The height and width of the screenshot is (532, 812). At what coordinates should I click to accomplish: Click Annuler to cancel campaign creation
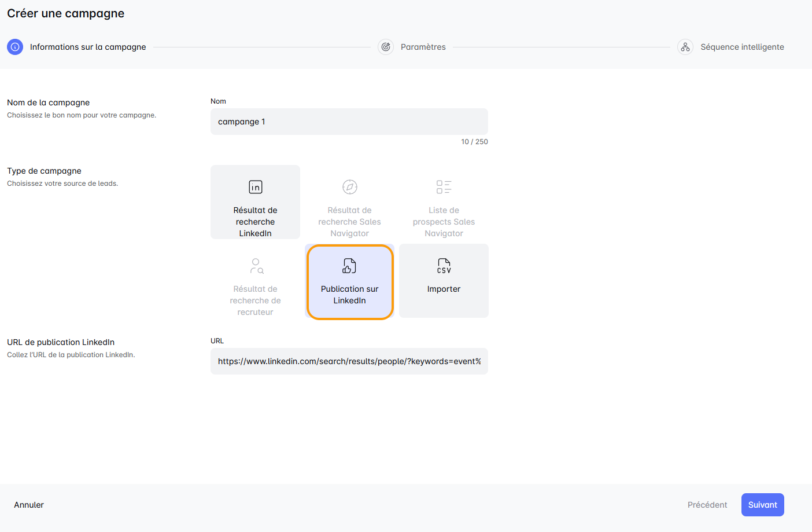click(29, 505)
